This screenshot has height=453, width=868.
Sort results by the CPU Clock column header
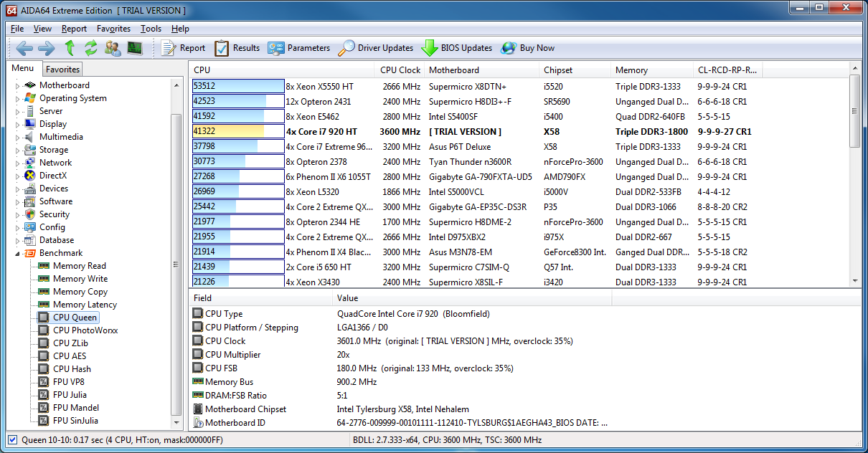point(400,70)
